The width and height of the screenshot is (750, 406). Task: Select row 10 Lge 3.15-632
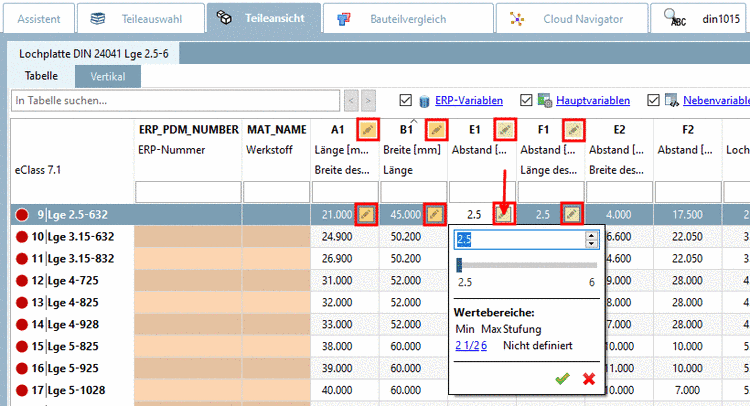coord(72,237)
